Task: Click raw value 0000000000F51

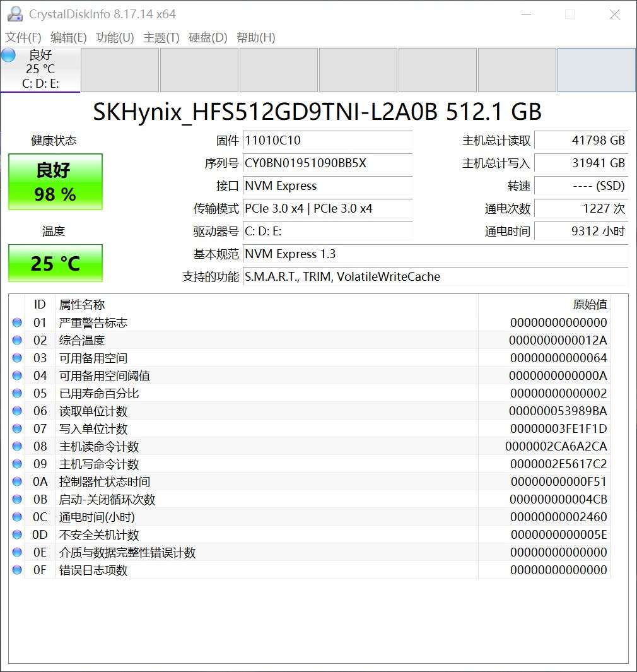Action: [x=559, y=481]
